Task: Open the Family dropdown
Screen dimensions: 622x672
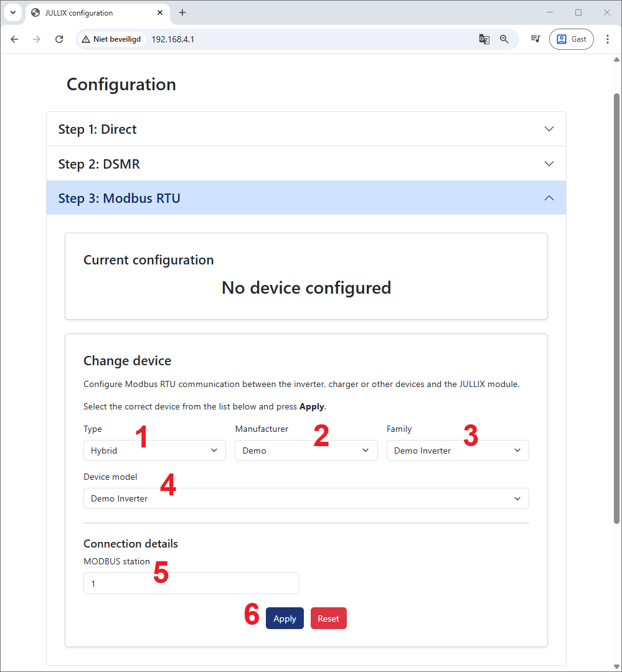Action: (457, 450)
